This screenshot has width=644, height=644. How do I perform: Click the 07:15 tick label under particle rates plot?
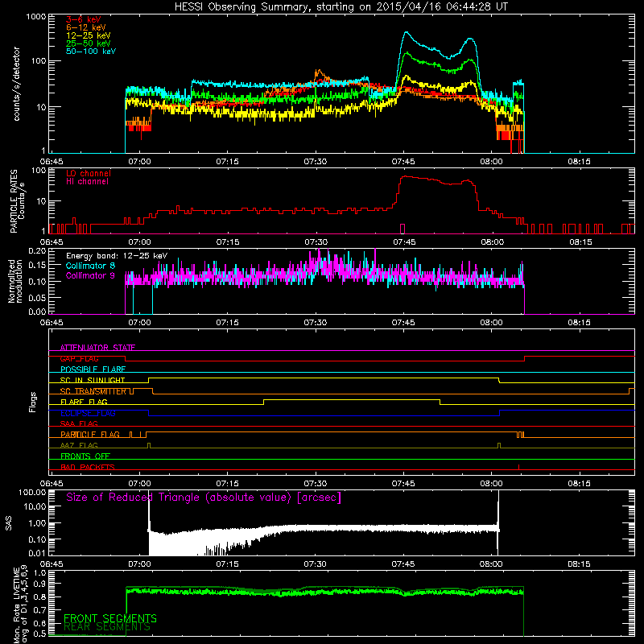pos(228,242)
